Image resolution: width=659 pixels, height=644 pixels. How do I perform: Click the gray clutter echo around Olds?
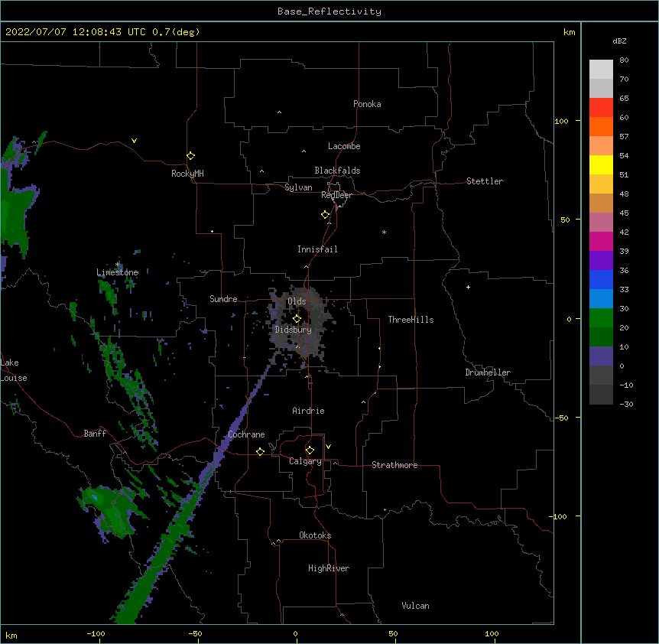[x=300, y=324]
